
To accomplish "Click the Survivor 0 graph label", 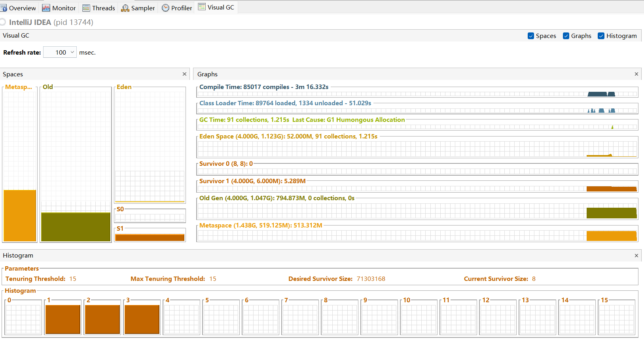I will pyautogui.click(x=226, y=164).
